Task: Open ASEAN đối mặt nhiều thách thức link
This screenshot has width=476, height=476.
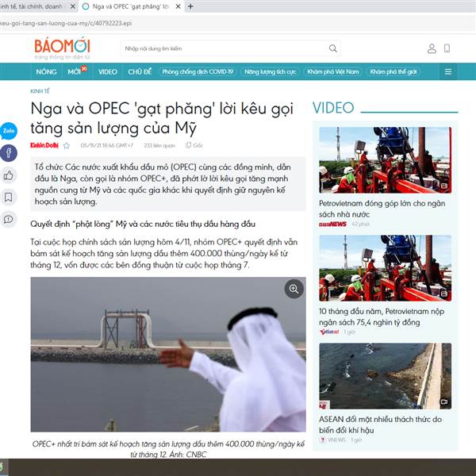Action: [x=380, y=424]
